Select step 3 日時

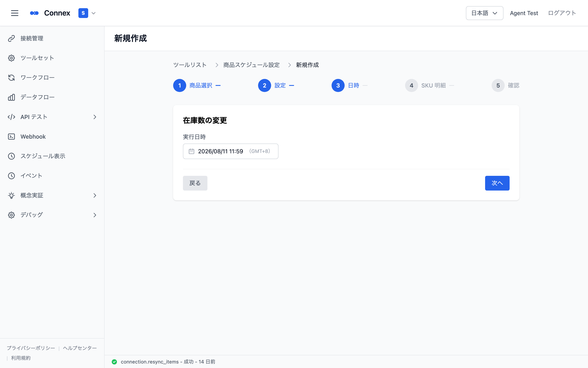click(x=345, y=85)
